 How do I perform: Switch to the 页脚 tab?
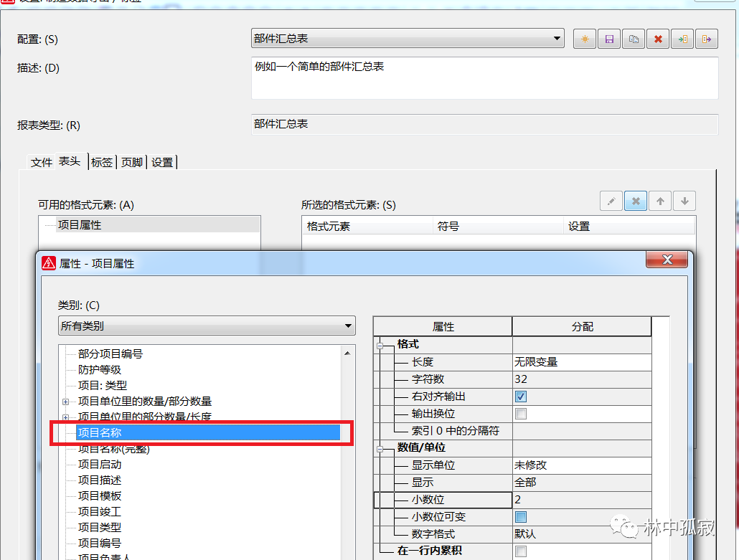pyautogui.click(x=131, y=162)
